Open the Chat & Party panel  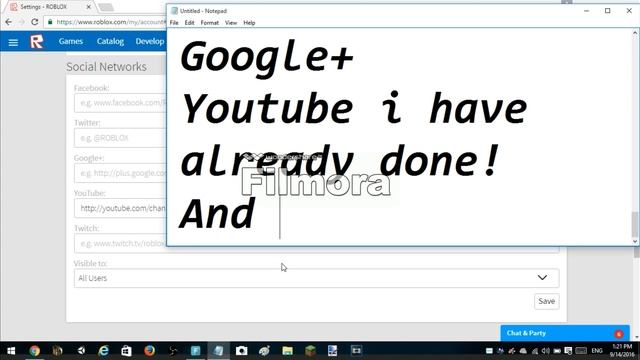pyautogui.click(x=565, y=333)
